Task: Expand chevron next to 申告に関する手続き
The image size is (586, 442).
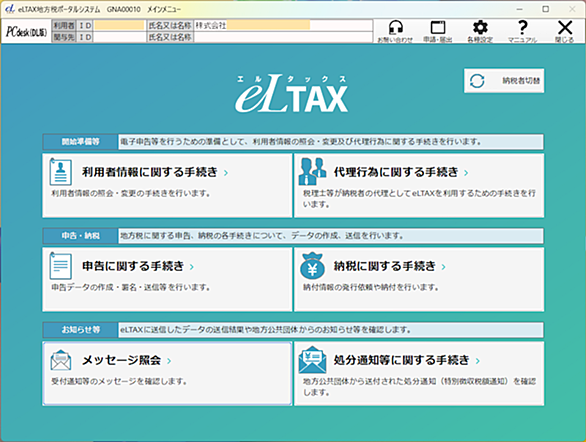Action: 192,267
